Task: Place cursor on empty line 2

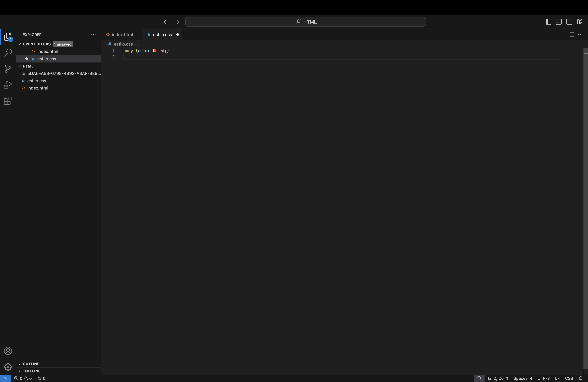Action: pos(341,57)
